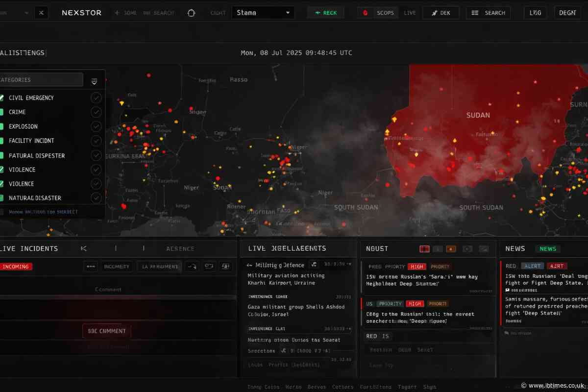Click the Niger label left of Sudan

(x=191, y=188)
